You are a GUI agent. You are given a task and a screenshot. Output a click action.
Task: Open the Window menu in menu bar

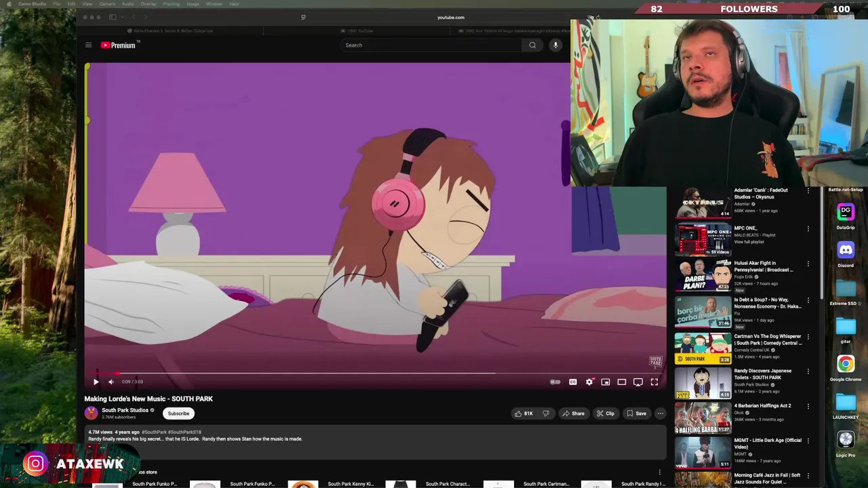click(x=214, y=4)
